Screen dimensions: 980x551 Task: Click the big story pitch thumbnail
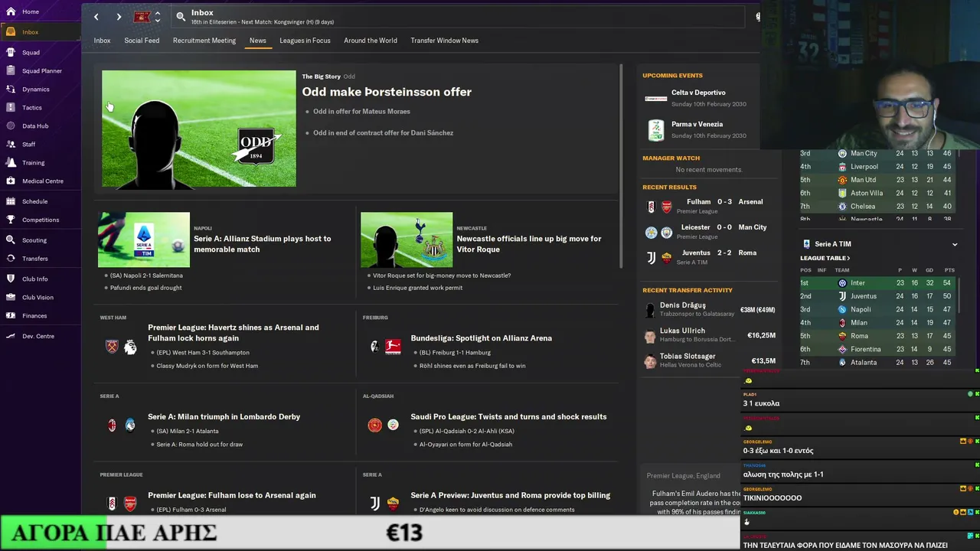pos(198,129)
